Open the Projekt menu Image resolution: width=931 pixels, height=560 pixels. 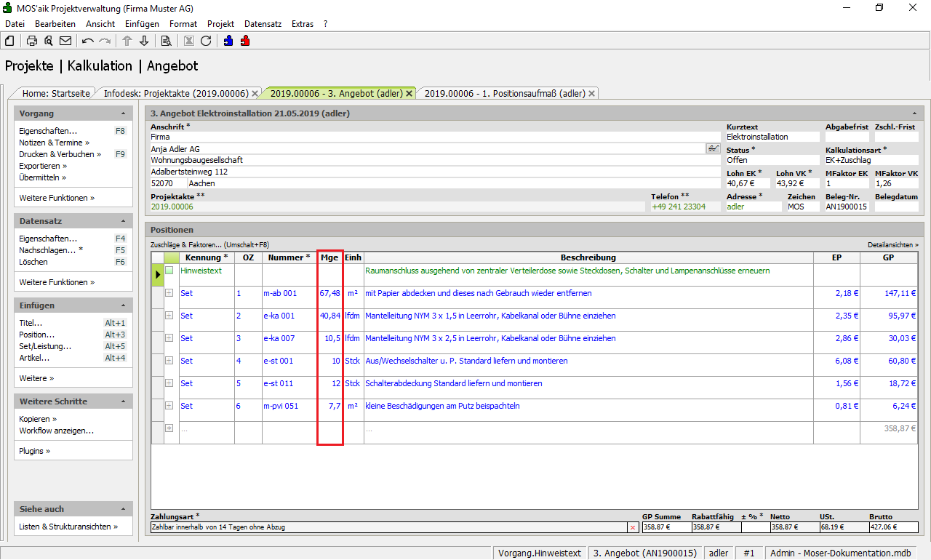tap(220, 24)
